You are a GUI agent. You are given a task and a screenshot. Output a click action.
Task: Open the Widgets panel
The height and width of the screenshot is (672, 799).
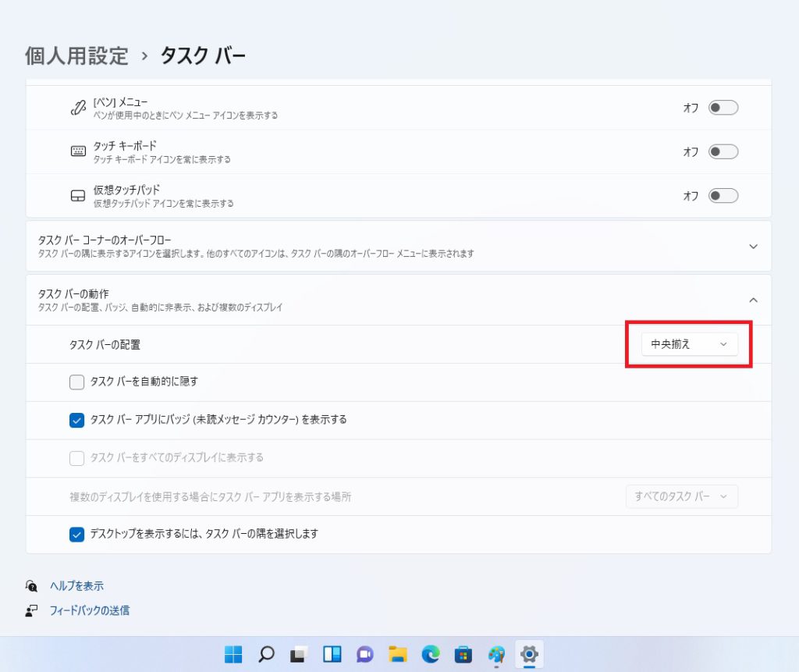click(332, 654)
